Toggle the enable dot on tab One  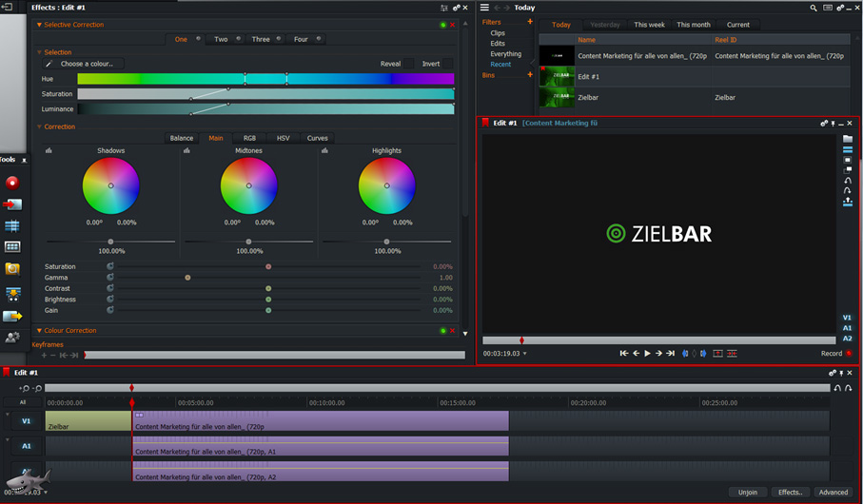198,39
